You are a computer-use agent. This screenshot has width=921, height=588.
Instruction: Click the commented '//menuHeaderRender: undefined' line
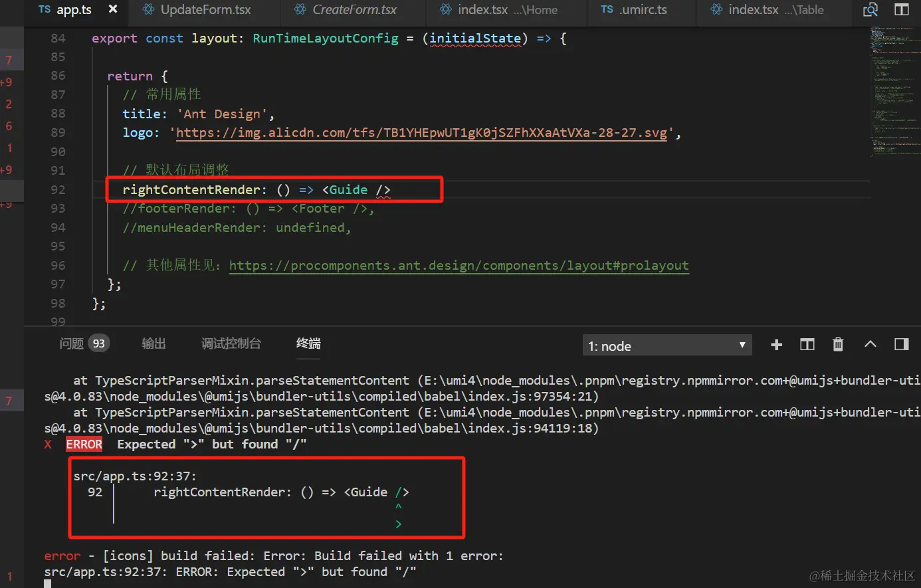point(237,228)
